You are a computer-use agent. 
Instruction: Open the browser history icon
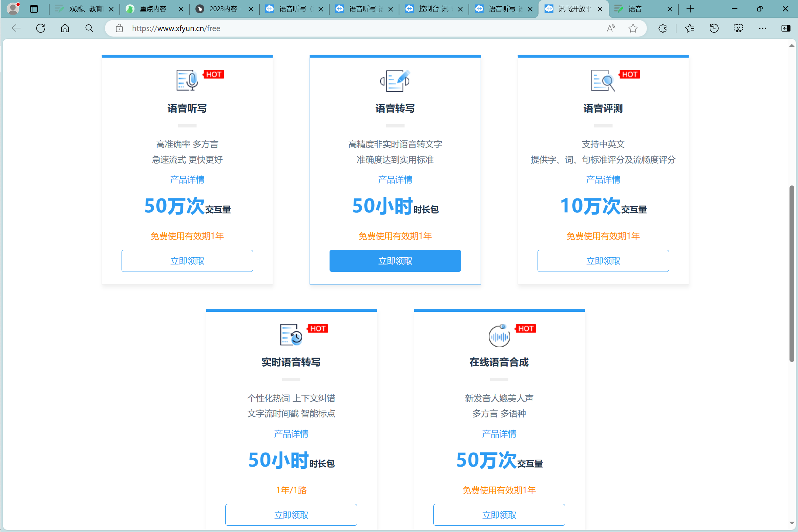[714, 28]
